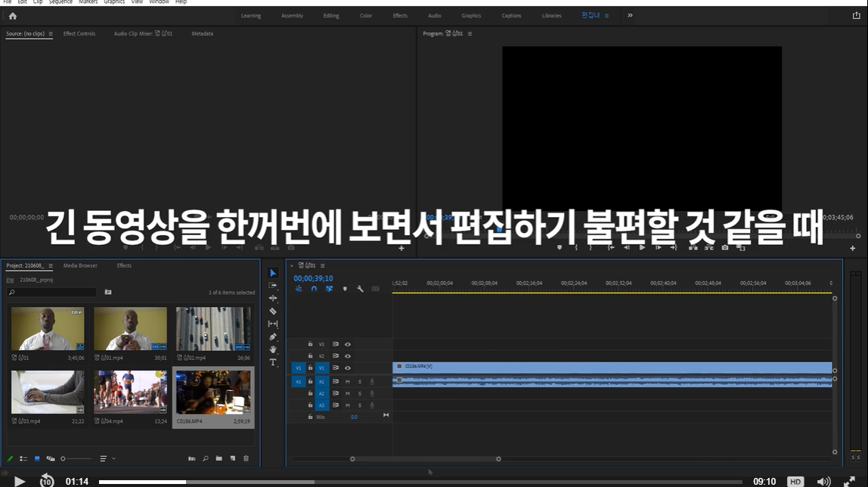This screenshot has height=487, width=868.
Task: Toggle V3 track output eye
Action: click(x=348, y=344)
